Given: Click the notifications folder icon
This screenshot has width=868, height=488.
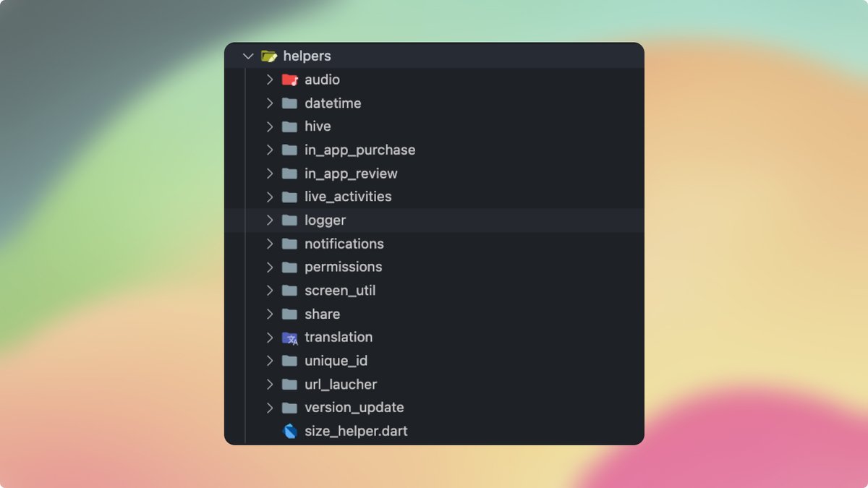Looking at the screenshot, I should pos(289,244).
